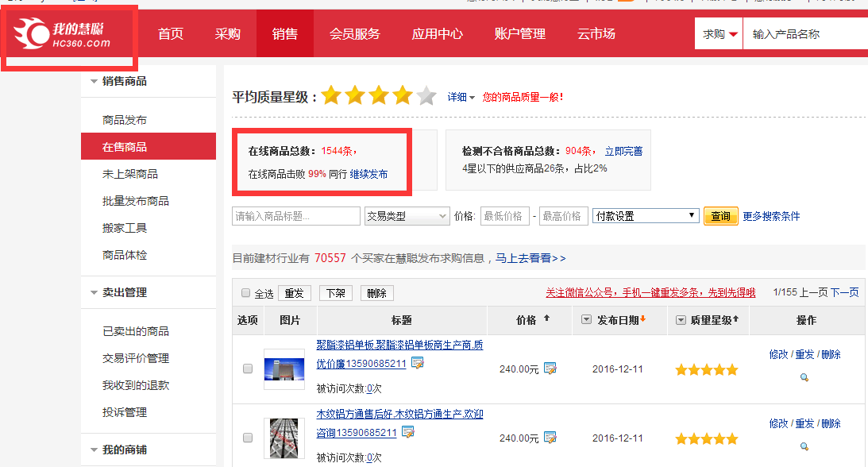Select the checkbox for 聚脂漆铝单板 product

[x=249, y=368]
